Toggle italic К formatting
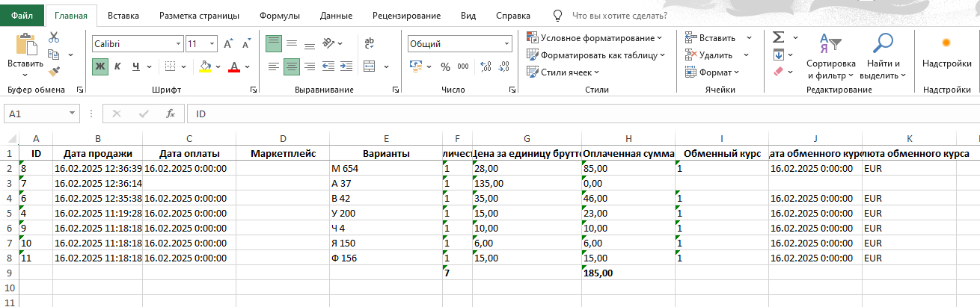980x307 pixels. [x=118, y=66]
